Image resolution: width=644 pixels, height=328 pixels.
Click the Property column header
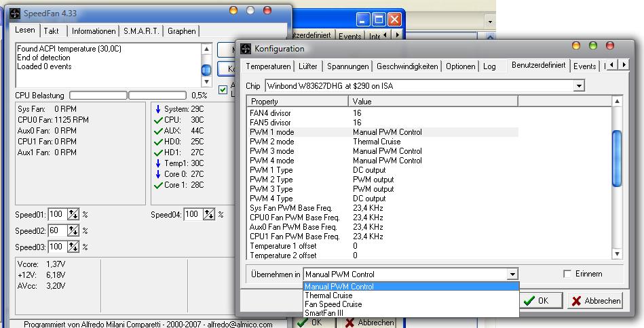pos(298,101)
